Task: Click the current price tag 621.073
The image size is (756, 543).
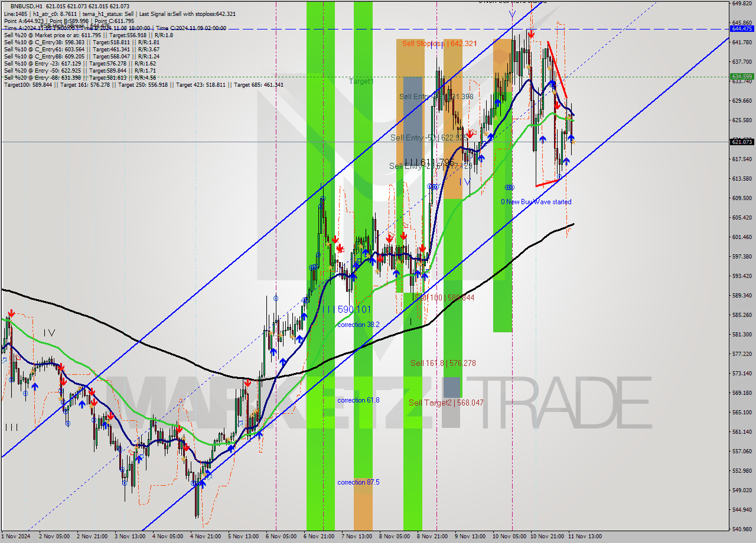Action: click(x=742, y=142)
